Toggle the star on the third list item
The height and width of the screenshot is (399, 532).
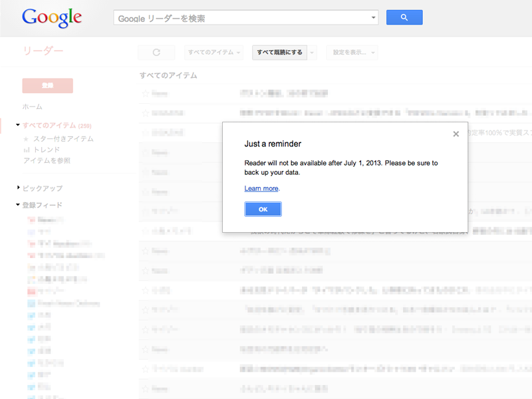coord(145,132)
